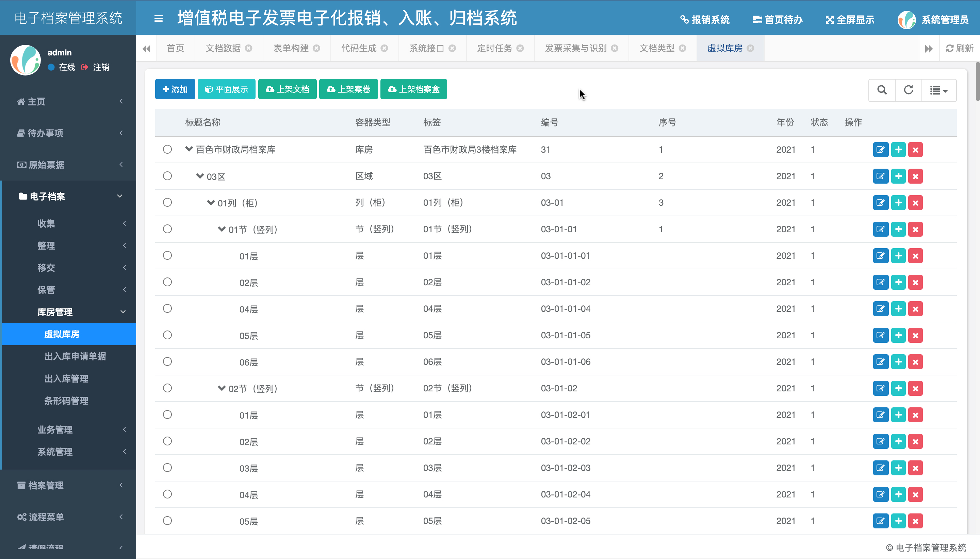Select radio for row 03-01-02-02
Viewport: 980px width, 559px height.
pos(167,441)
